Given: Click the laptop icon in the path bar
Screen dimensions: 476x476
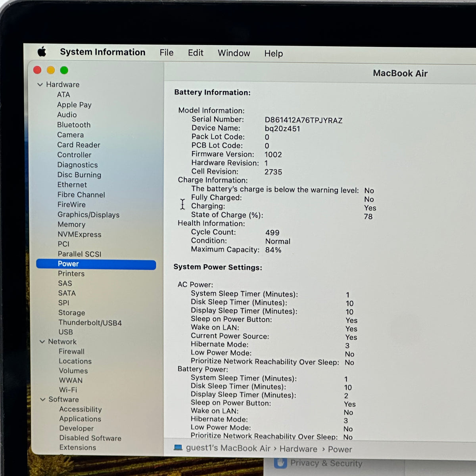Looking at the screenshot, I should [x=178, y=448].
